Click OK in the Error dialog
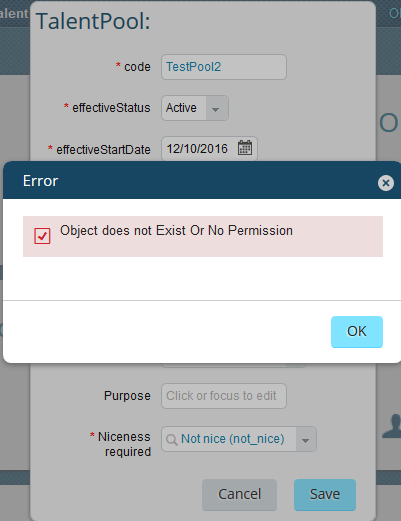The height and width of the screenshot is (521, 401). [x=357, y=332]
